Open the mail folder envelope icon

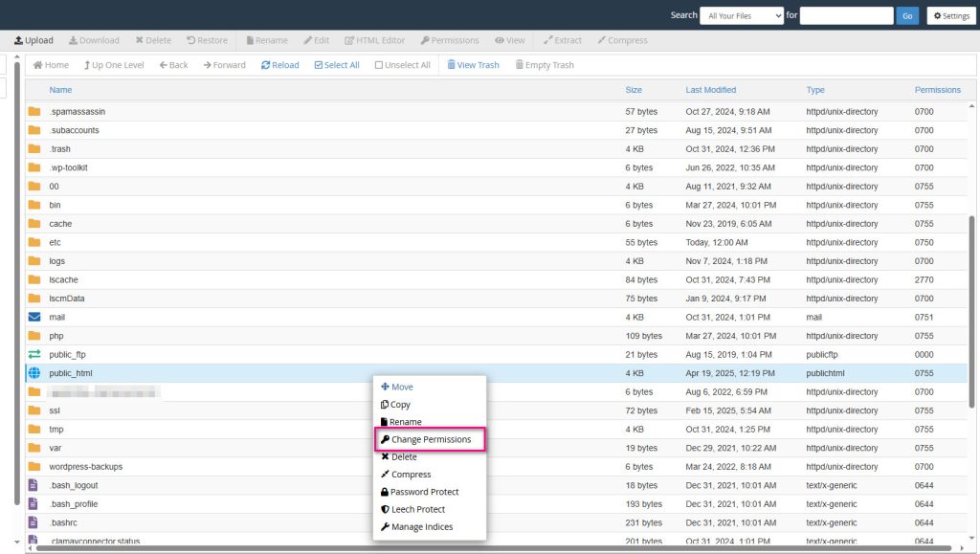click(34, 317)
